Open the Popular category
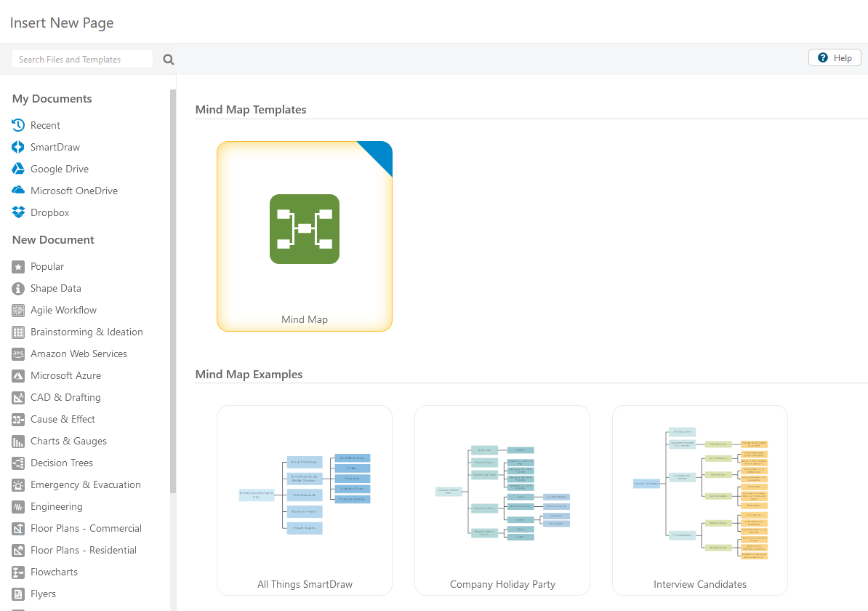868x611 pixels. tap(47, 266)
